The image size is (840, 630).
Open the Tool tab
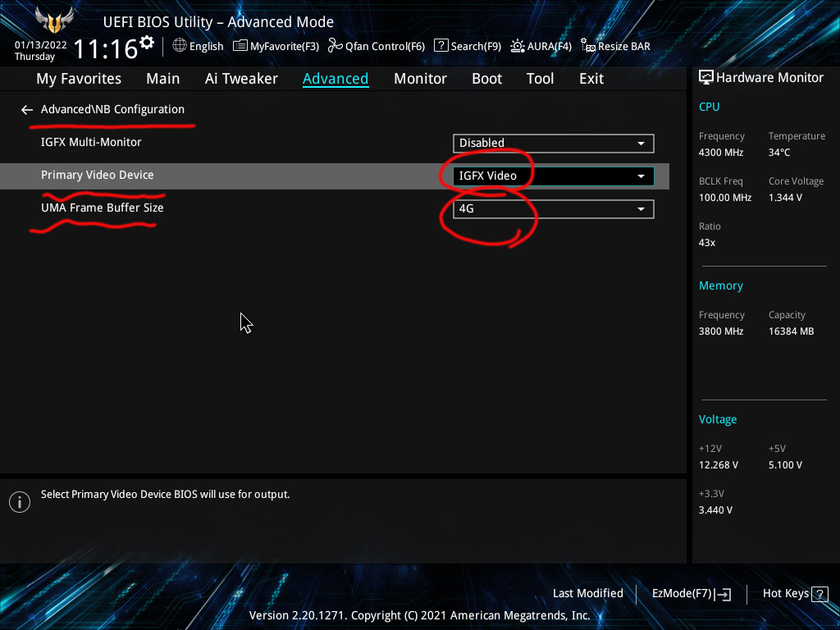(540, 79)
